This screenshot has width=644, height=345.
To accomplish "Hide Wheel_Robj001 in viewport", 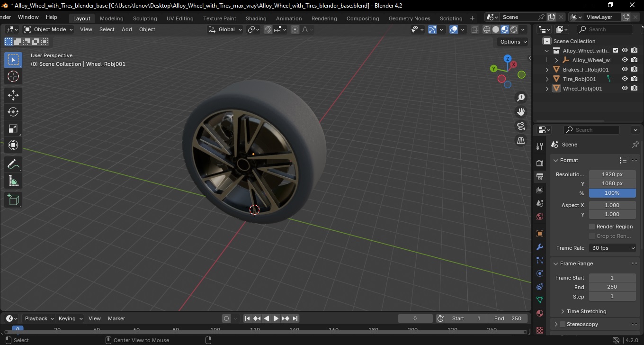I will pyautogui.click(x=625, y=89).
